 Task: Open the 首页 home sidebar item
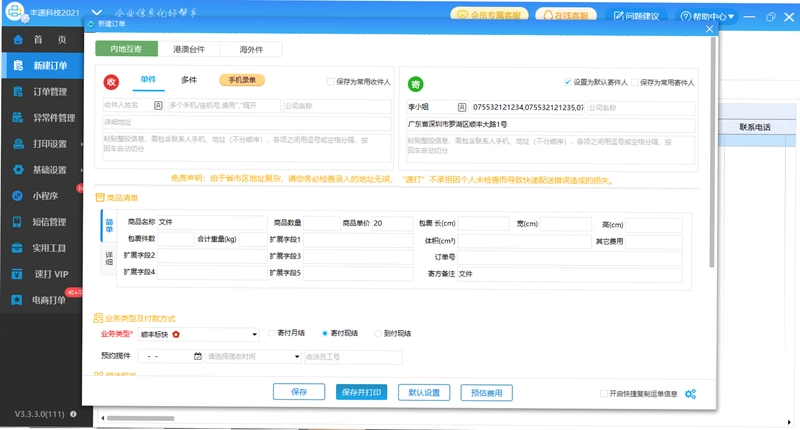pos(42,39)
